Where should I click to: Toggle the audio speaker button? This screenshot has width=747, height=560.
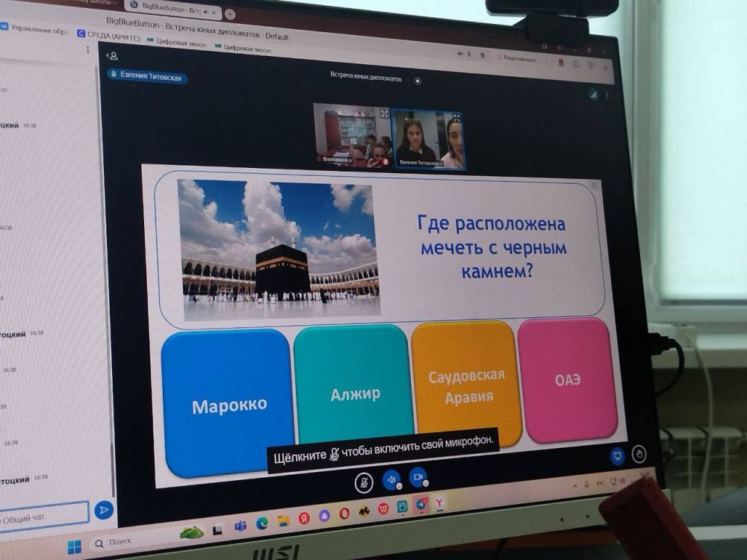391,479
